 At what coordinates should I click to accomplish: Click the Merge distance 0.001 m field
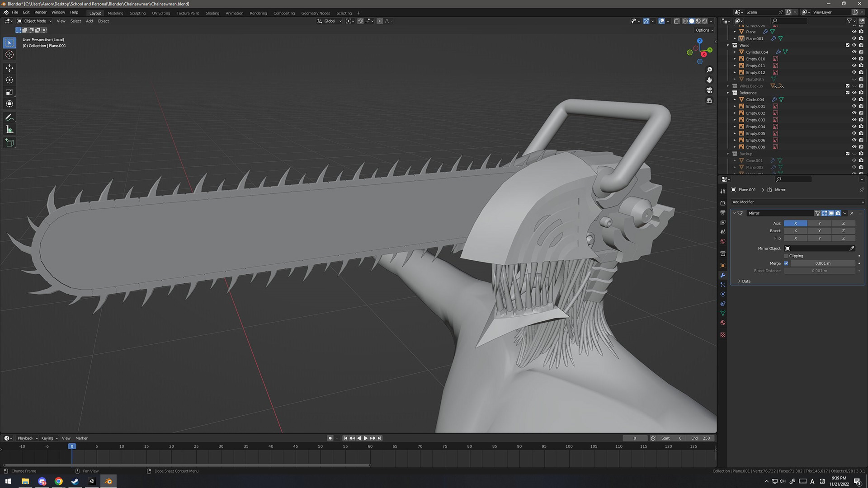point(823,263)
